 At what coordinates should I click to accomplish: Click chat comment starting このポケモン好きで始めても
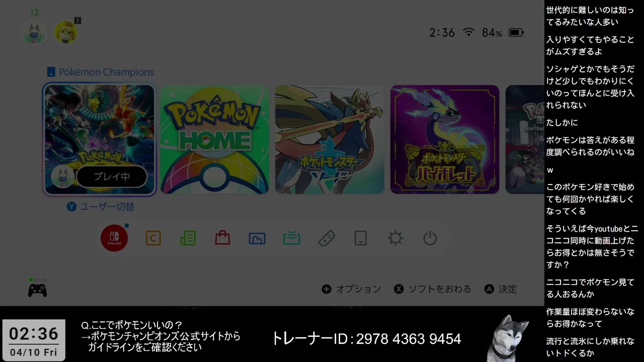point(590,199)
